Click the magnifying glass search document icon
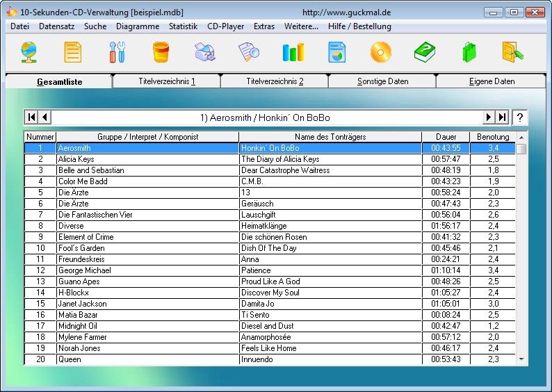 (248, 52)
